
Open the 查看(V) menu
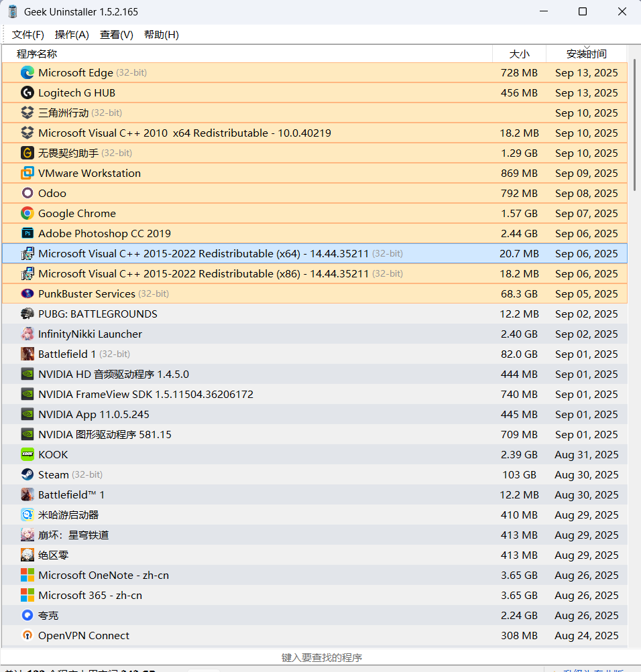(x=117, y=35)
